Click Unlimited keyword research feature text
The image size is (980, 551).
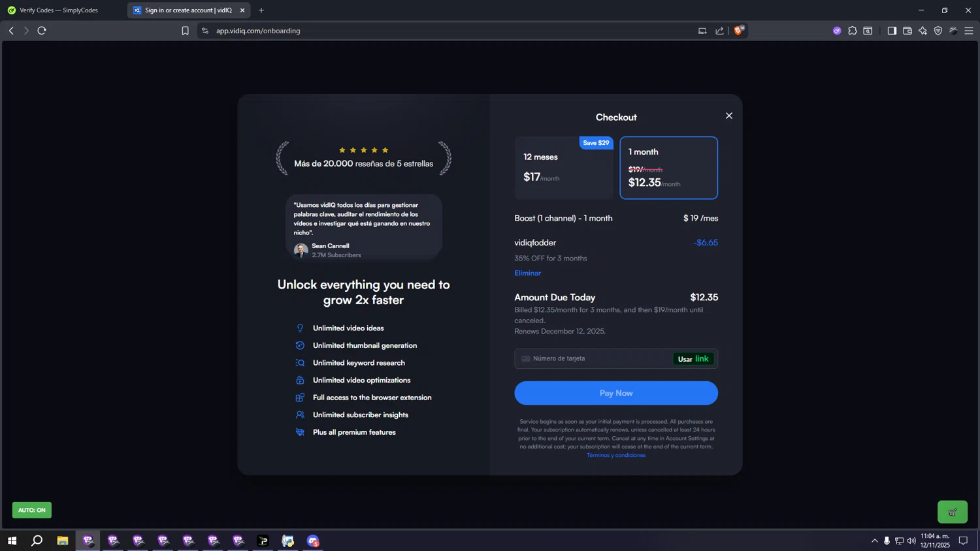point(359,363)
